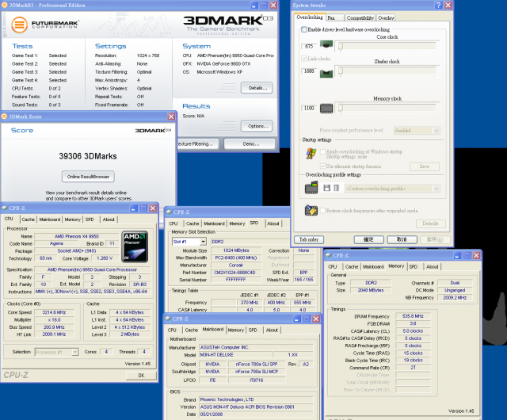The image size is (507, 420).
Task: Click the floppy disk save profile icon
Action: tap(327, 188)
